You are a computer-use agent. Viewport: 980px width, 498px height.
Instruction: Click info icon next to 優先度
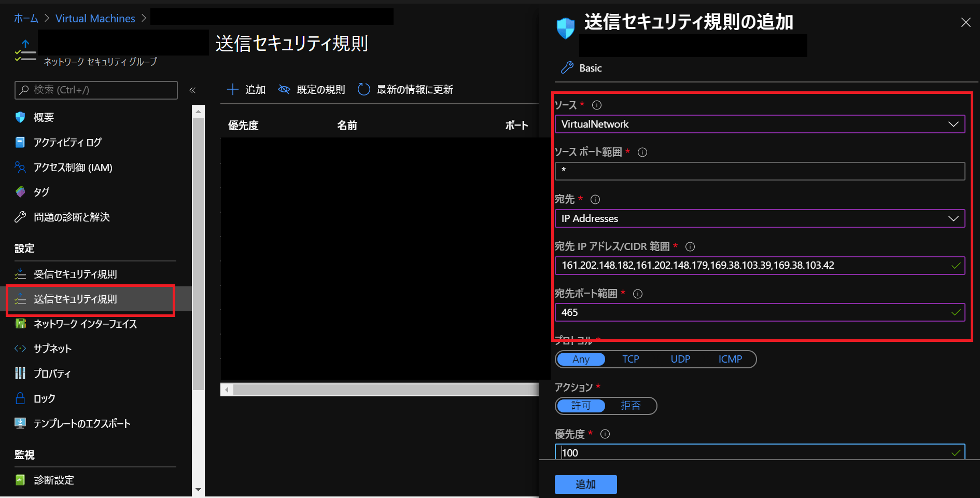tap(605, 434)
